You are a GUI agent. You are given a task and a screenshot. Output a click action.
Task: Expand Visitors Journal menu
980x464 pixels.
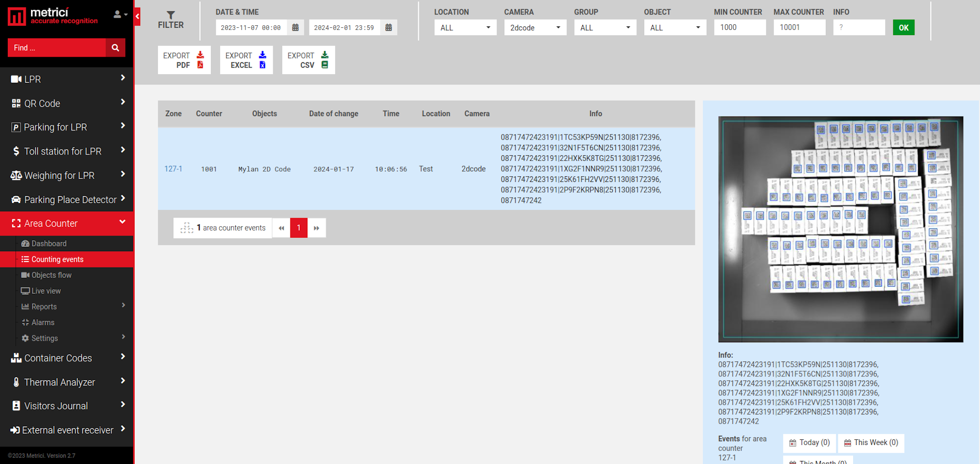[x=67, y=406]
